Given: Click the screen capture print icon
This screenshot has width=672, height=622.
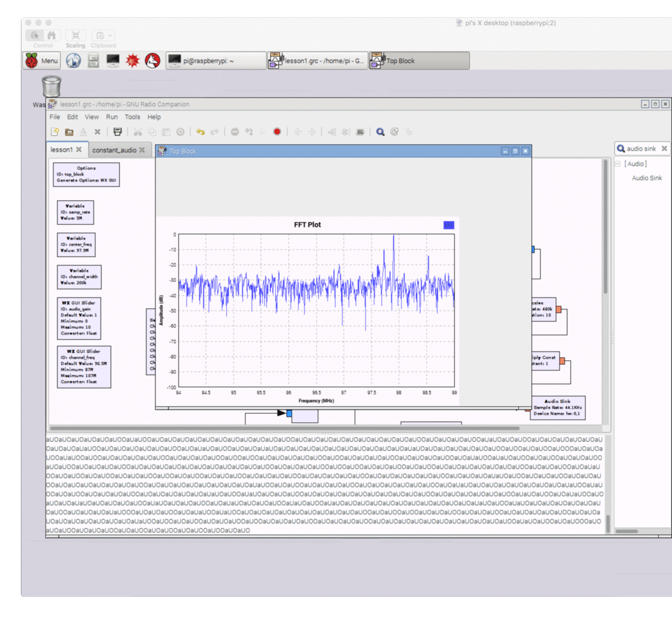Looking at the screenshot, I should click(117, 132).
